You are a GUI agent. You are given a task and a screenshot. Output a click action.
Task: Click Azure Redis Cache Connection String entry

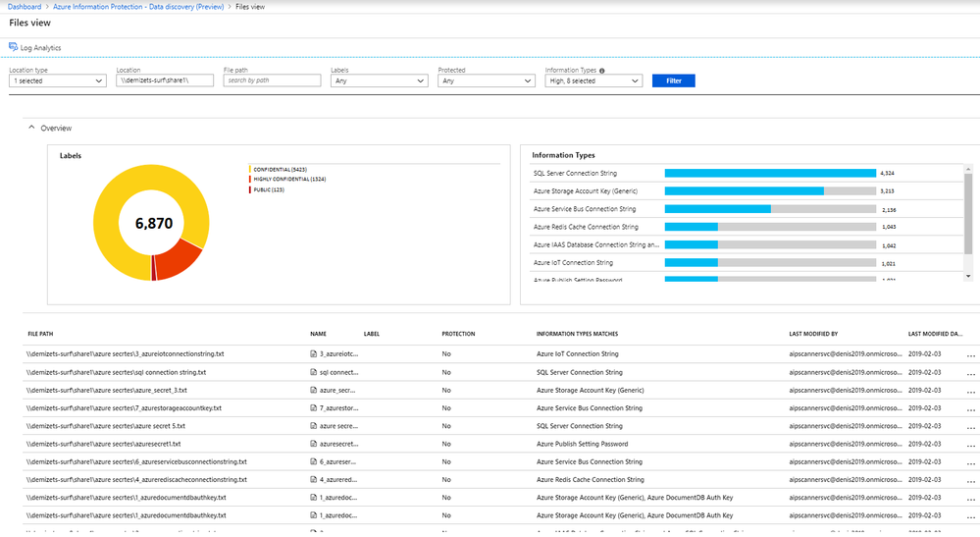[586, 227]
